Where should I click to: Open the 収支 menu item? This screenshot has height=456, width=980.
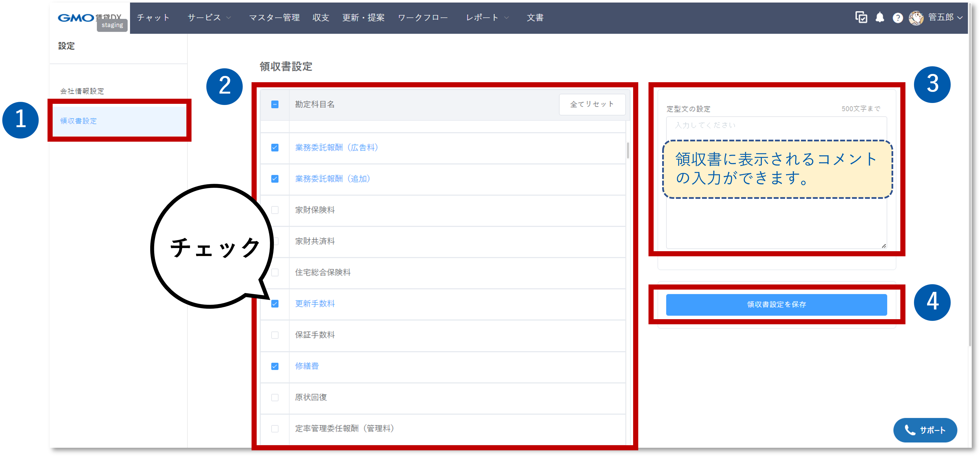(320, 17)
